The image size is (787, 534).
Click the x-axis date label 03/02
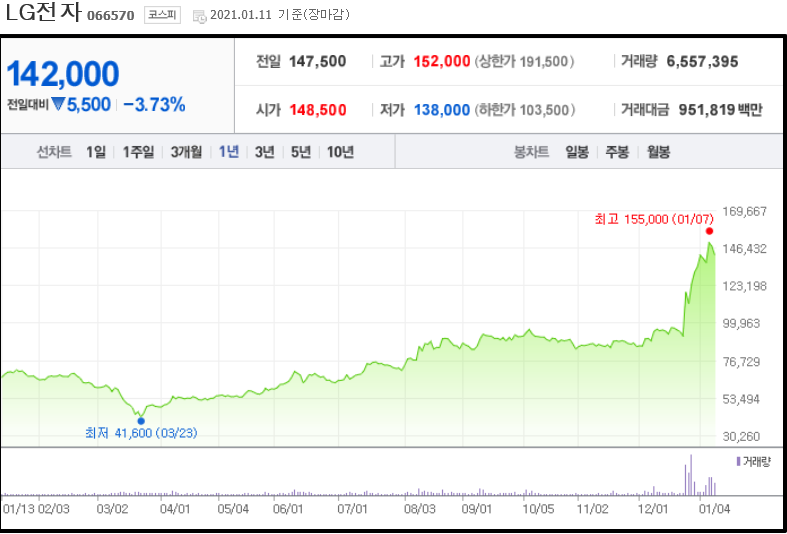click(112, 509)
